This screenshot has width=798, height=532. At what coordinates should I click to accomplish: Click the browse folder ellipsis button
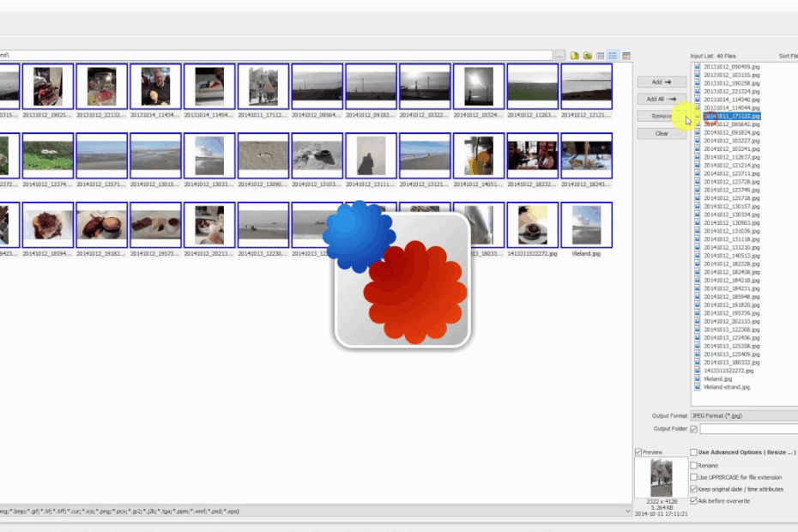click(559, 56)
